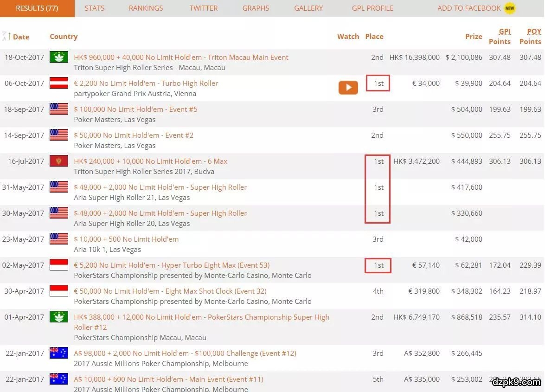
Task: Switch to the STATS tab
Action: pyautogui.click(x=95, y=8)
